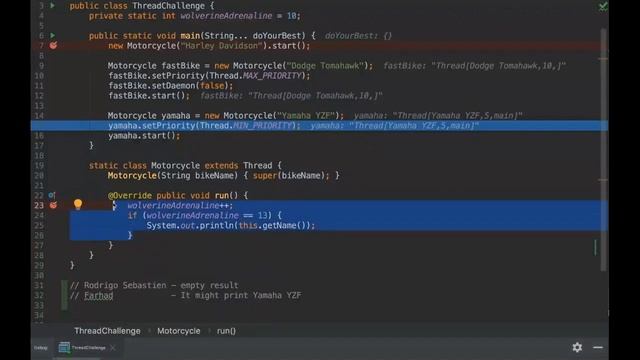Screen dimensions: 640x360
Task: Click the editor vertical scrollbar
Action: [x=603, y=149]
